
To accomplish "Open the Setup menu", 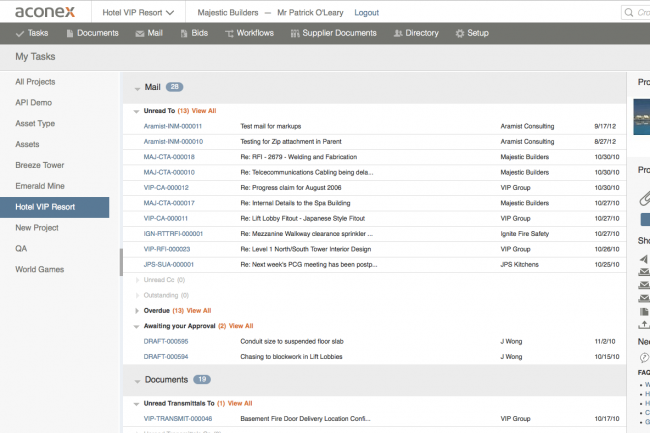I will tap(472, 33).
